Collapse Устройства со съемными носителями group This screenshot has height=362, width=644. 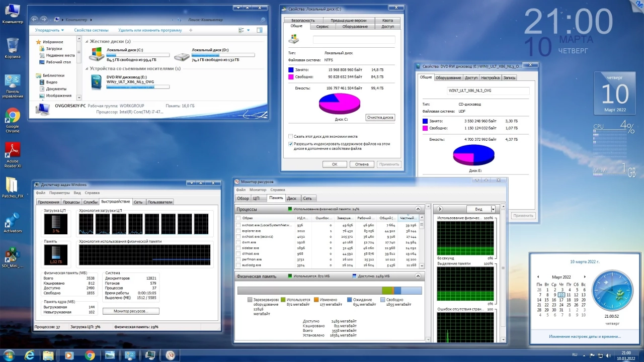click(x=87, y=68)
